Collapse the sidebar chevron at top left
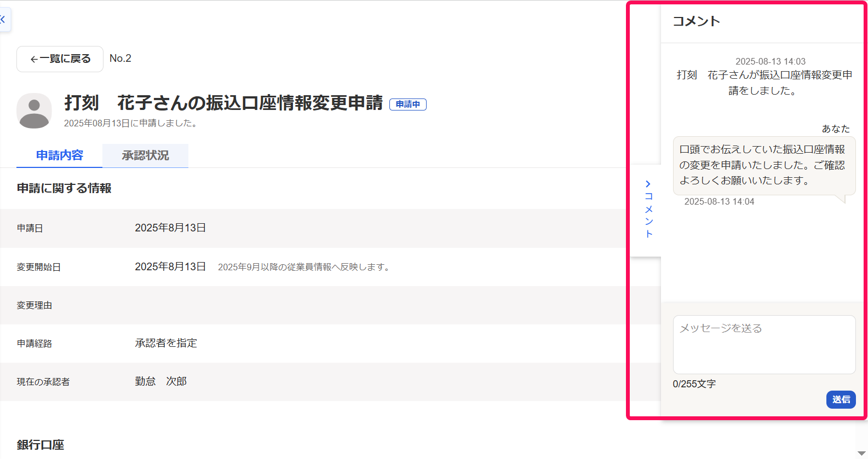This screenshot has width=868, height=459. point(3,20)
